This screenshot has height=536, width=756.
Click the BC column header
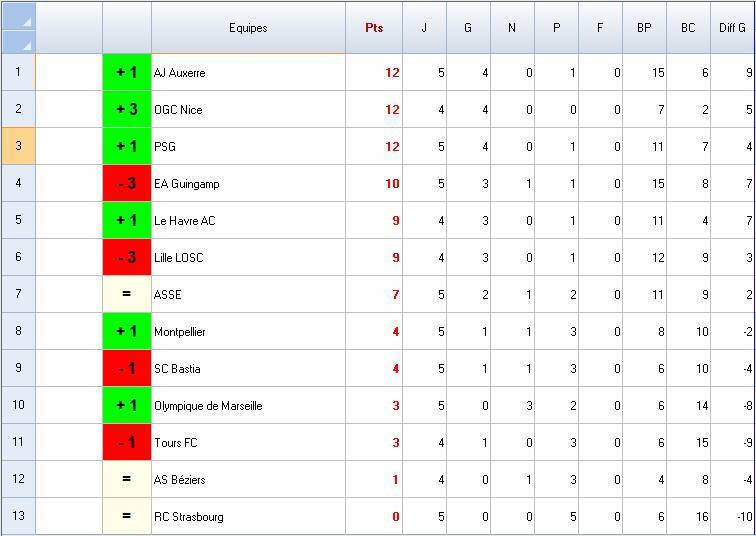688,28
